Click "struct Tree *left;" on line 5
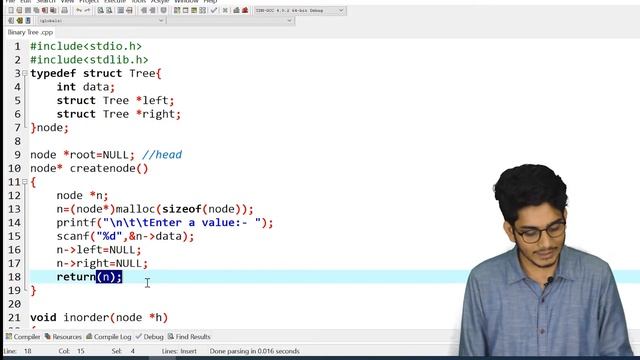 [116, 100]
